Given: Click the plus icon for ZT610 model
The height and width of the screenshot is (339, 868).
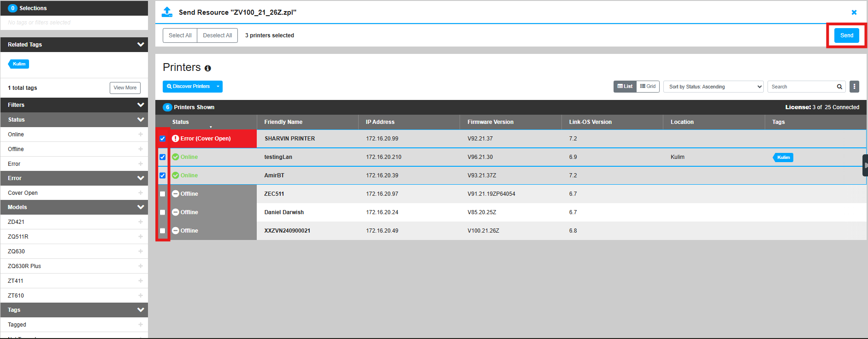Looking at the screenshot, I should click(141, 296).
